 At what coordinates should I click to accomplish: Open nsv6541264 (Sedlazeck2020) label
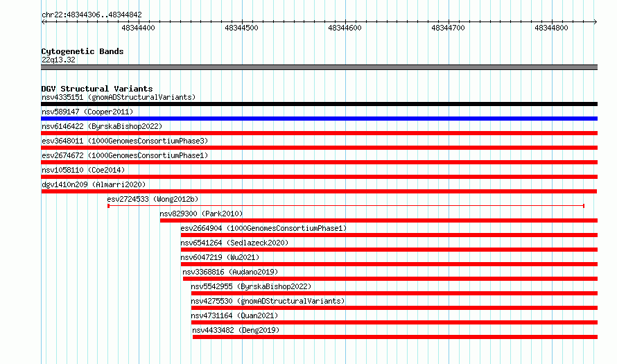click(234, 243)
